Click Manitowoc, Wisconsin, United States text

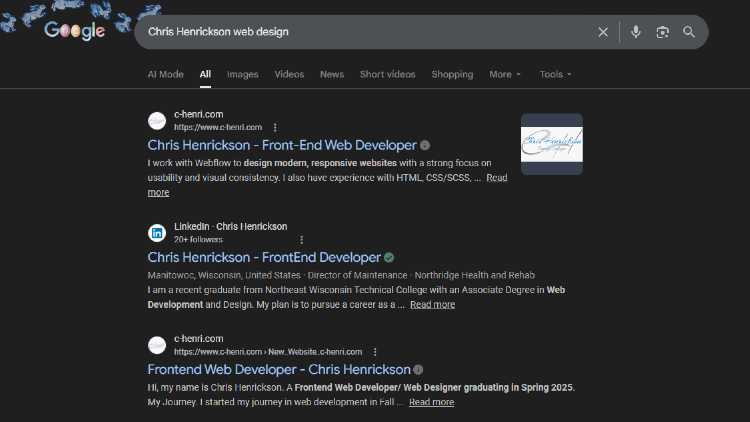click(x=224, y=275)
